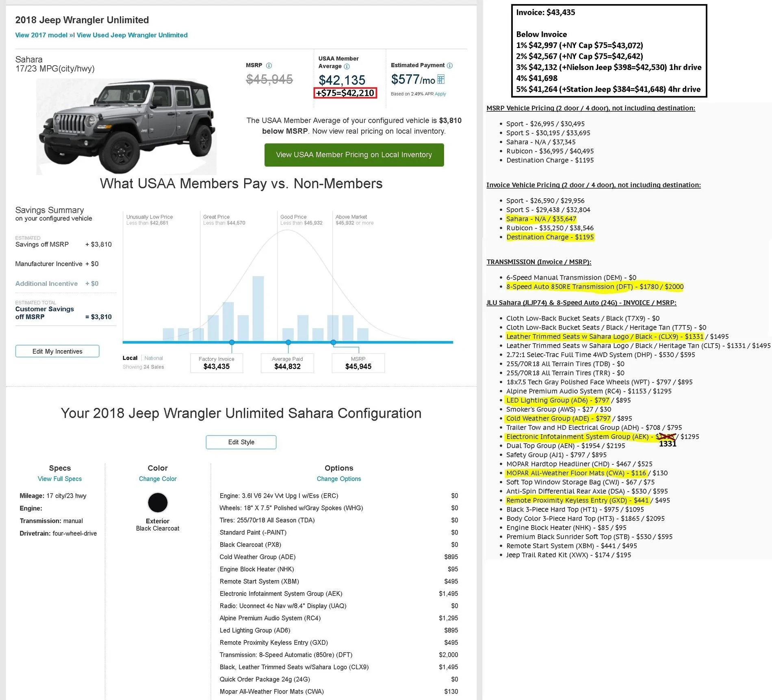Click the Average Paid $44,832 marker box

pyautogui.click(x=287, y=363)
